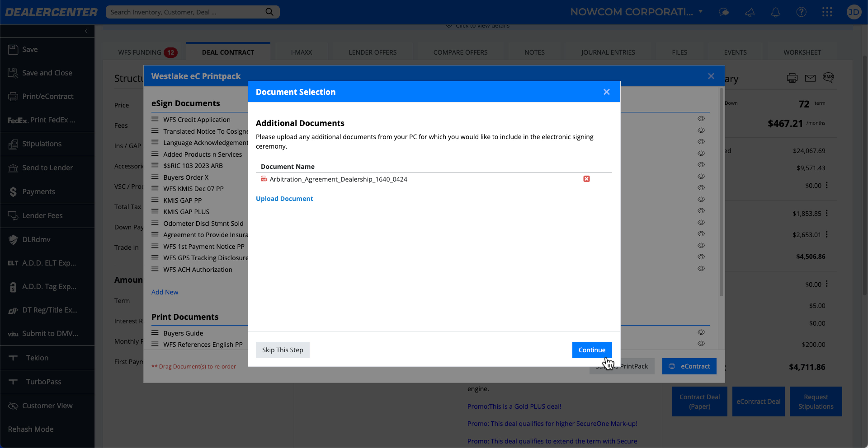Screen dimensions: 868x448
Task: Open the three-dot menu next to $2,653.01
Action: pos(827,234)
